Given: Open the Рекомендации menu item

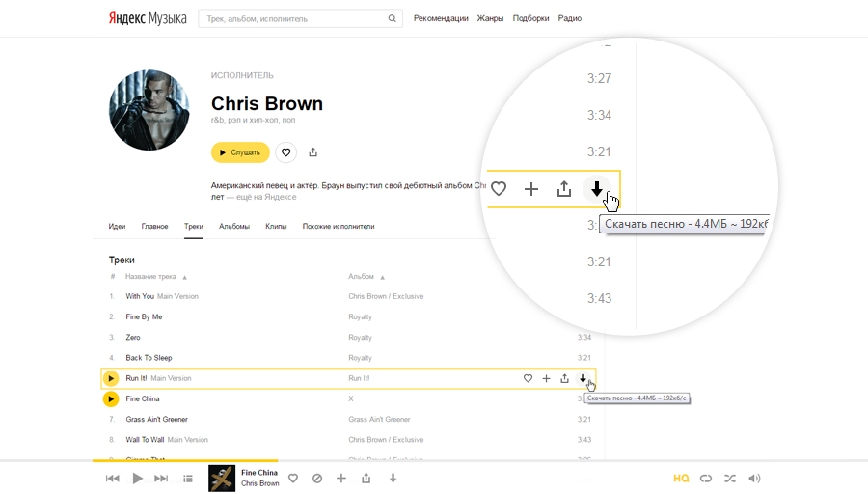Looking at the screenshot, I should (x=441, y=18).
